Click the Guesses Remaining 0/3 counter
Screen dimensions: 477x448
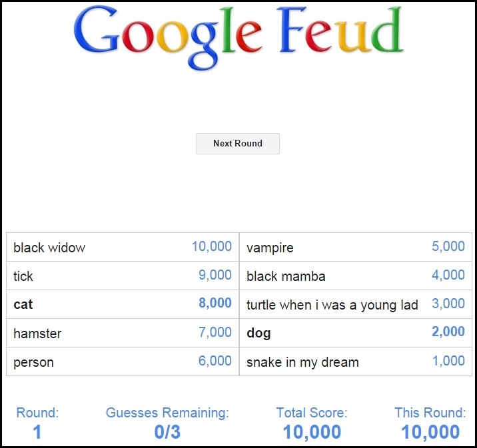pos(167,432)
